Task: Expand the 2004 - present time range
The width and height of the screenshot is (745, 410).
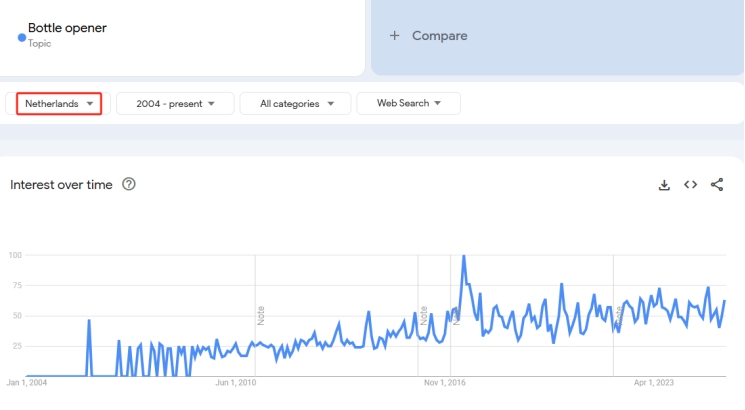Action: [x=175, y=103]
